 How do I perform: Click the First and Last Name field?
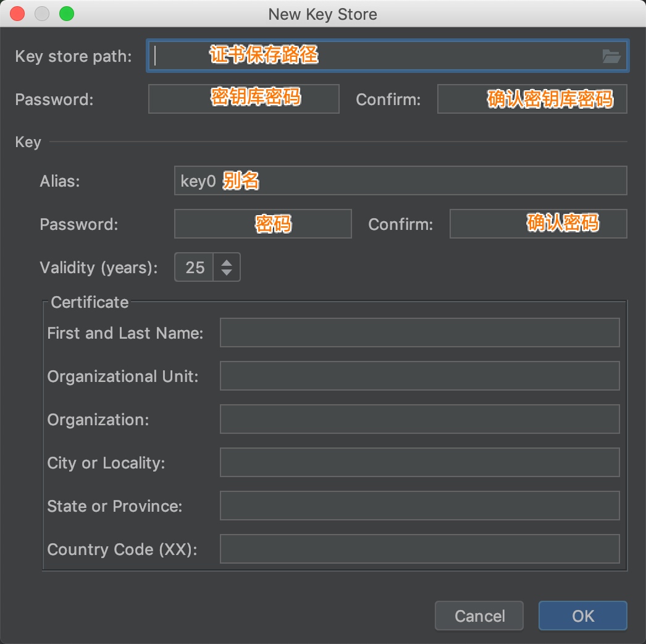coord(419,333)
